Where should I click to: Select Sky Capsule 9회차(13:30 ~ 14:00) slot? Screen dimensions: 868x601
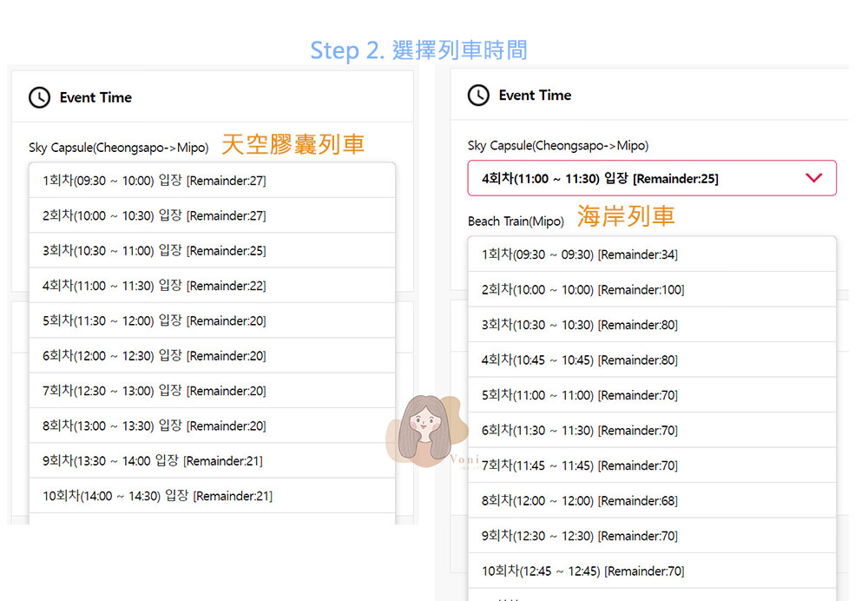(x=212, y=461)
